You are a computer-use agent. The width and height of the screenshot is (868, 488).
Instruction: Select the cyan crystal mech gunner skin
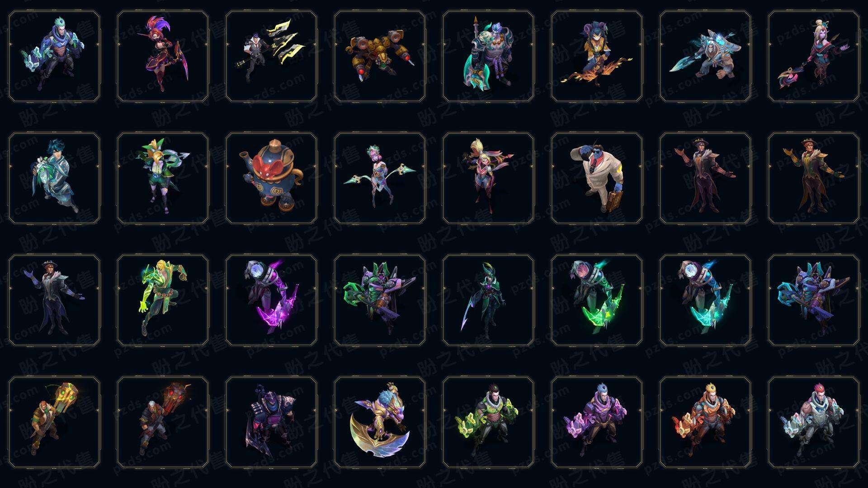tap(705, 300)
